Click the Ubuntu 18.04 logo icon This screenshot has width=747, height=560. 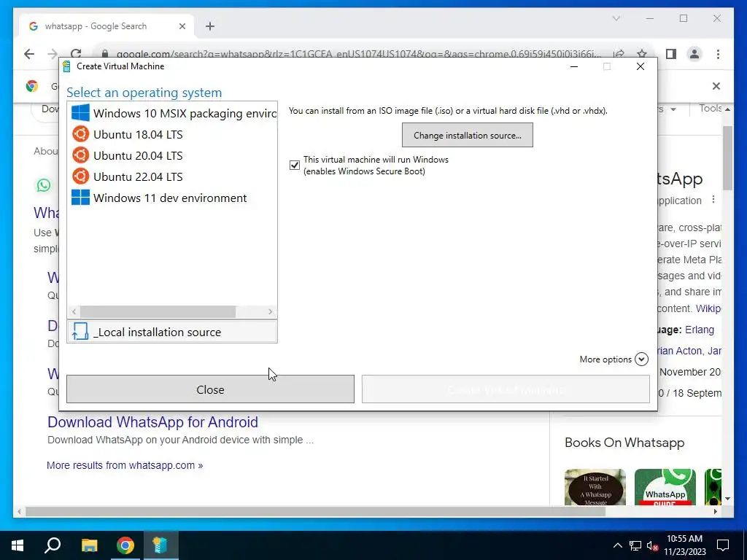tap(80, 134)
